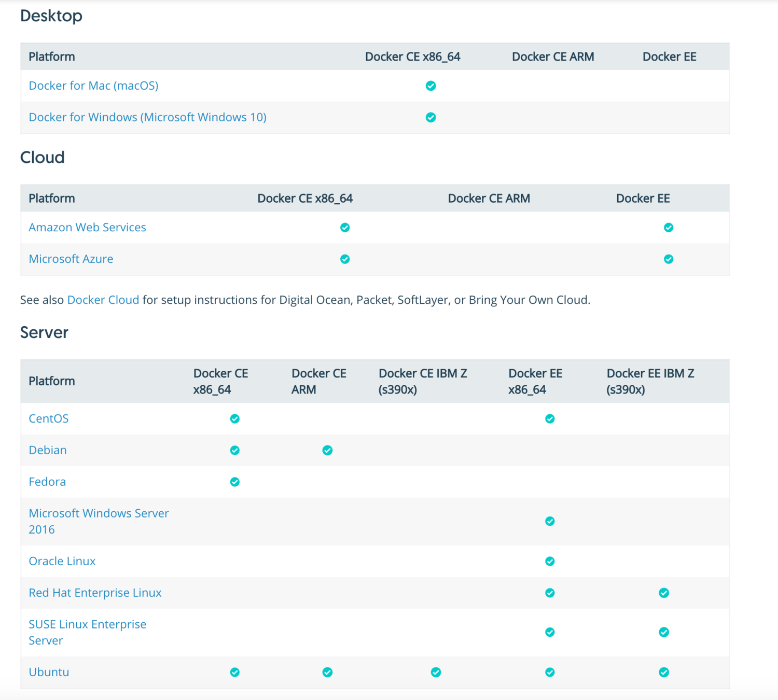Click the Windows Server 2016 row checkmark

550,521
